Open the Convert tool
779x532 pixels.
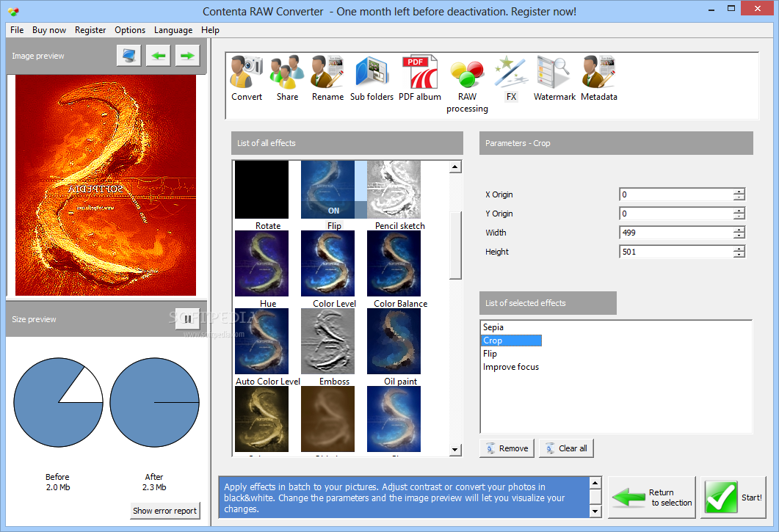coord(247,78)
